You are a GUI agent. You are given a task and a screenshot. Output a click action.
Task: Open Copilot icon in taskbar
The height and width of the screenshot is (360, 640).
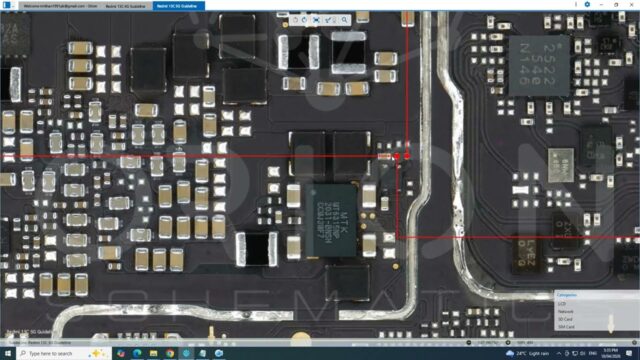(x=121, y=353)
